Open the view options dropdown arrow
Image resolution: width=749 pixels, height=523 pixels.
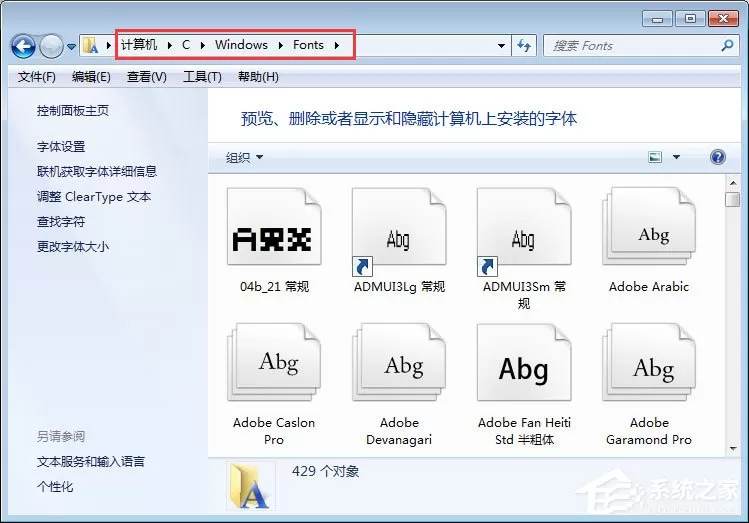tap(676, 157)
